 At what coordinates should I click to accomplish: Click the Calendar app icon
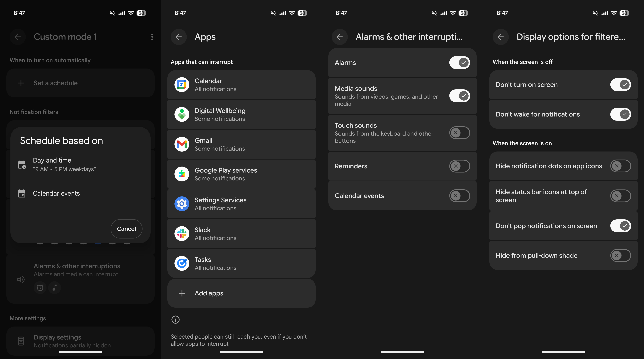[x=182, y=84]
